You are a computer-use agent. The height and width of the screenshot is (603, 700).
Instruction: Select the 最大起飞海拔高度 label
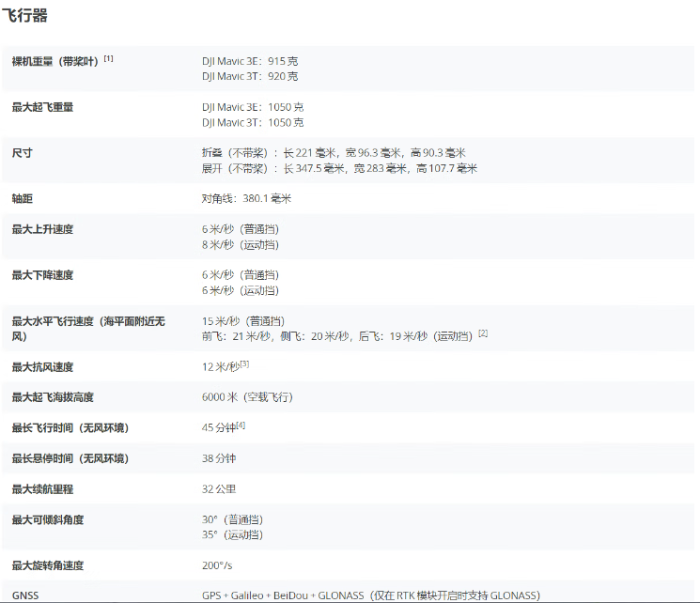pos(53,397)
